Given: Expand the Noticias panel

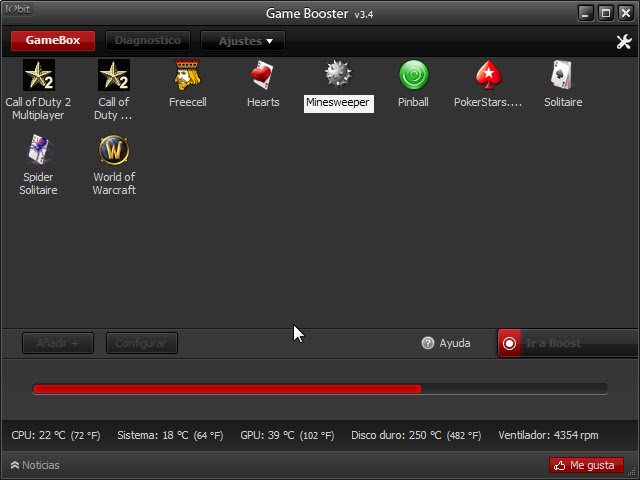Looking at the screenshot, I should tap(35, 465).
